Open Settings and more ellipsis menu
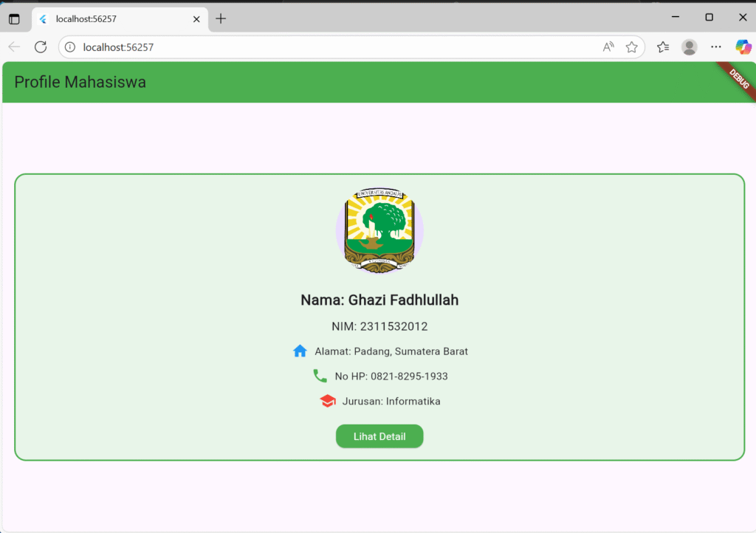 click(715, 47)
